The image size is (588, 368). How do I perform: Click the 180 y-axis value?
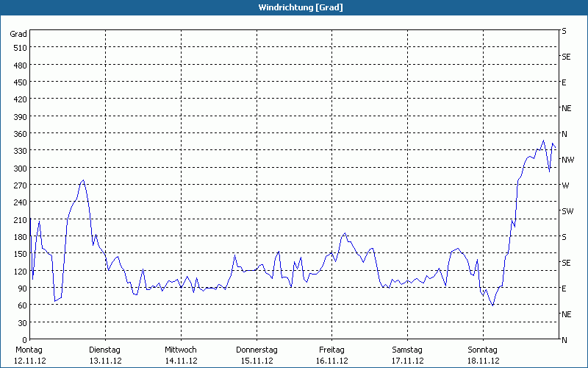coord(21,237)
